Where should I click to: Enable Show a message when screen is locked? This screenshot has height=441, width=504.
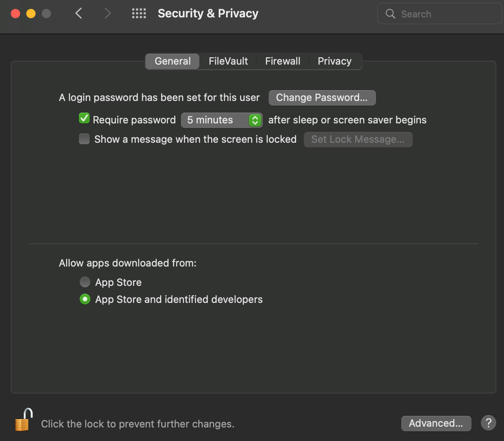(84, 139)
